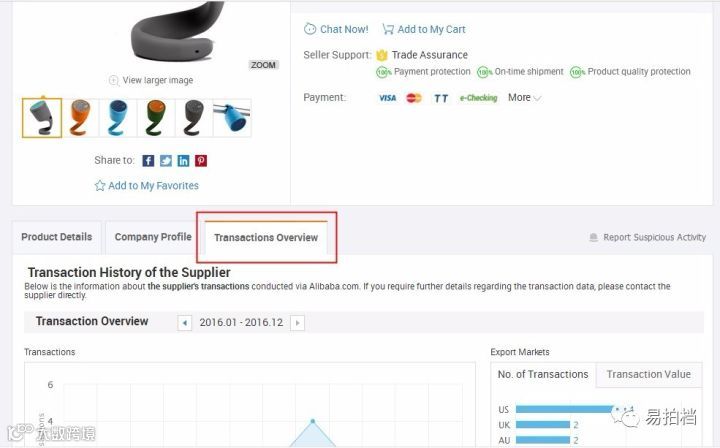Go to next transaction period arrow
Screen dimensions: 720x448
298,323
